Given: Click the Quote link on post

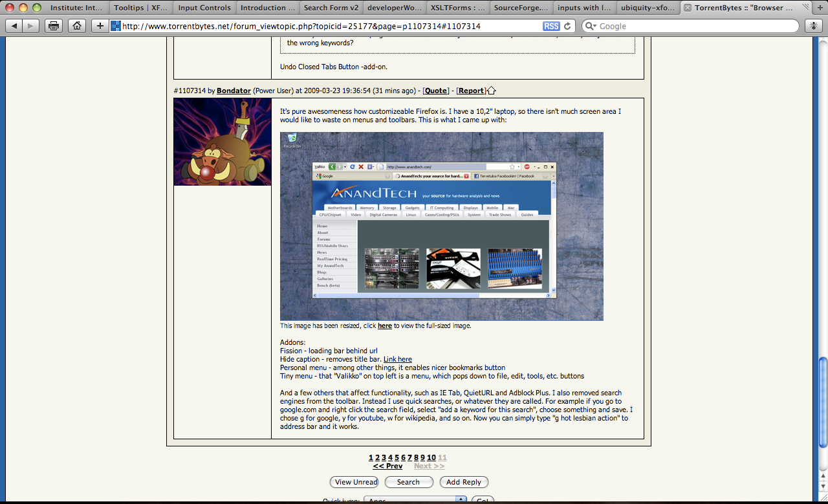Looking at the screenshot, I should (435, 91).
